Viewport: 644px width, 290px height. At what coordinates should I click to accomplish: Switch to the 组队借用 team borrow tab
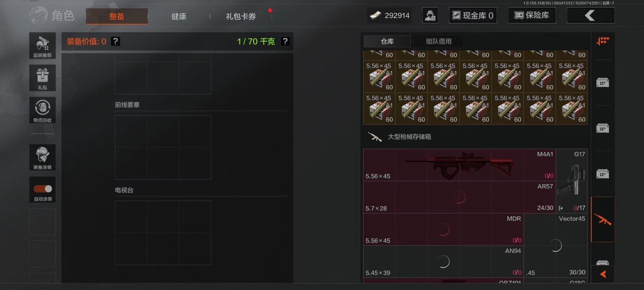(x=439, y=41)
